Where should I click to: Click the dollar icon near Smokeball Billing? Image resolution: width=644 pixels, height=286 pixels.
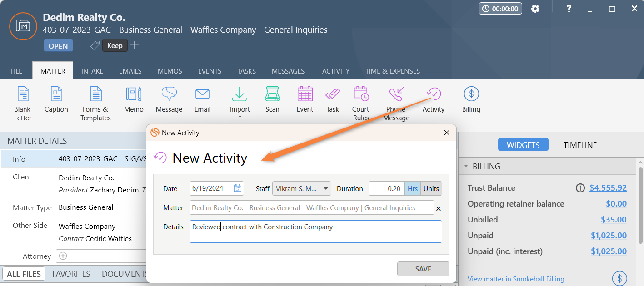pyautogui.click(x=619, y=279)
